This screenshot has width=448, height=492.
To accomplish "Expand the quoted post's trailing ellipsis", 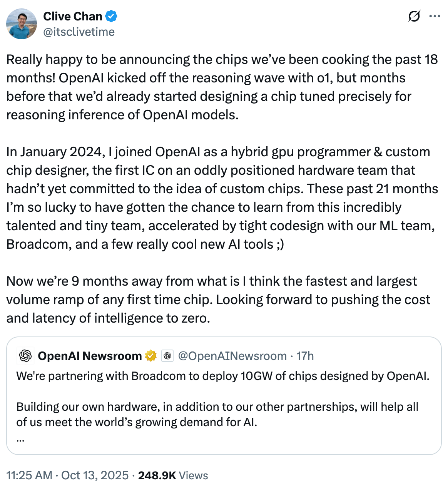I will pyautogui.click(x=21, y=438).
